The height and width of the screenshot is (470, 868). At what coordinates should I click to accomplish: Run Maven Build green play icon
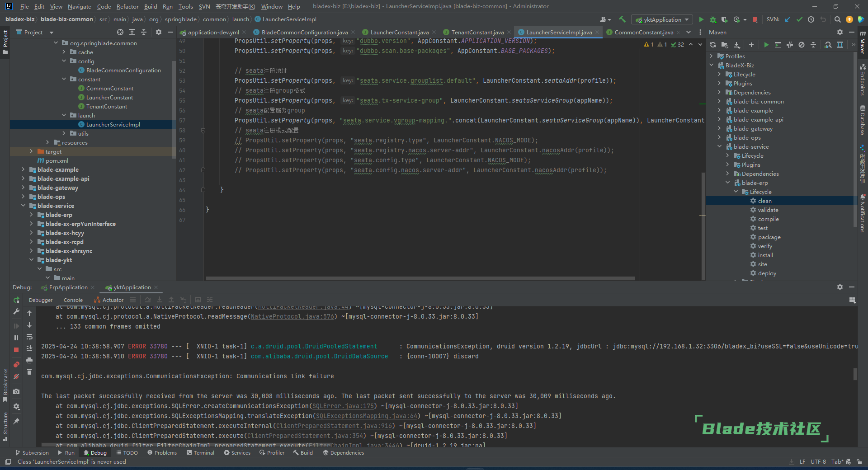(x=766, y=45)
